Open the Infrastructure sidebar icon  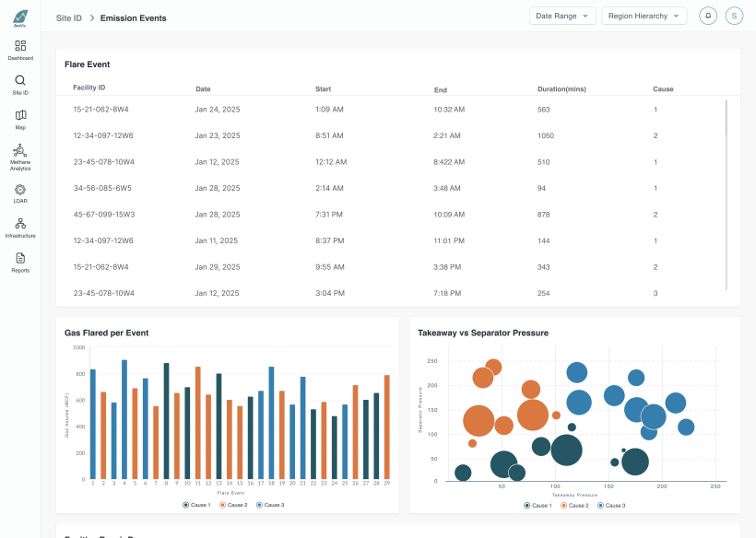coord(20,224)
